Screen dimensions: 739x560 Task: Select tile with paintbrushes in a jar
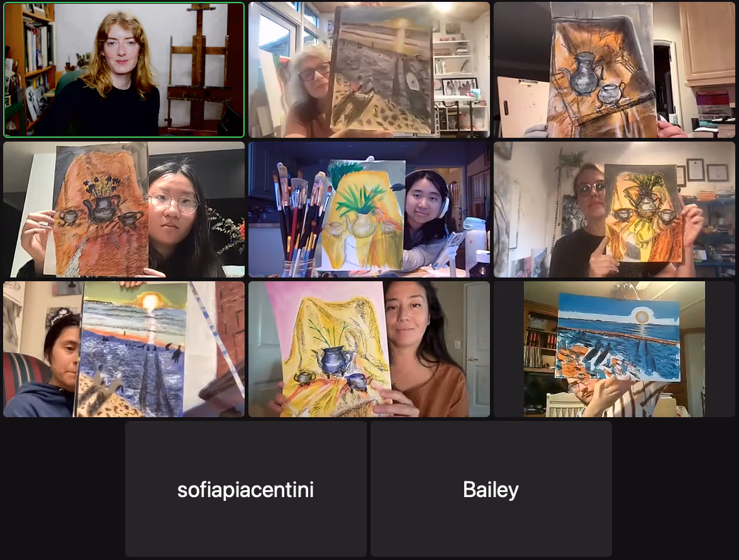pyautogui.click(x=369, y=210)
